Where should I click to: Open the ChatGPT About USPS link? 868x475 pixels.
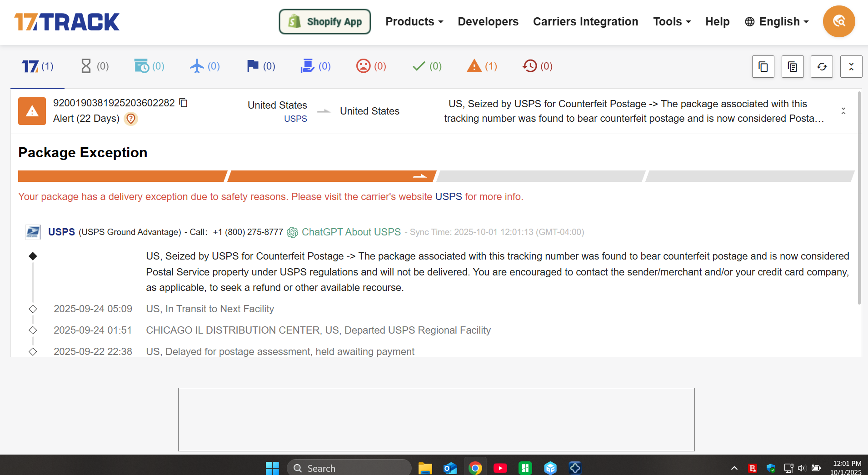[x=351, y=232]
